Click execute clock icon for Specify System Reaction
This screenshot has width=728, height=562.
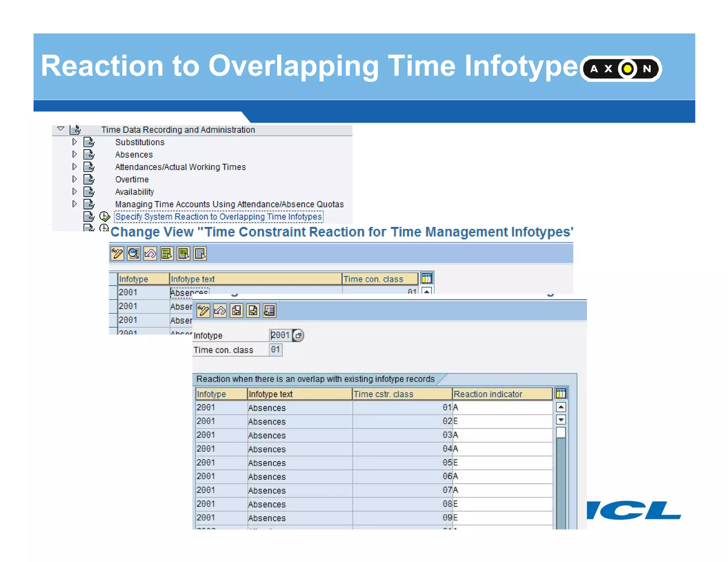105,216
